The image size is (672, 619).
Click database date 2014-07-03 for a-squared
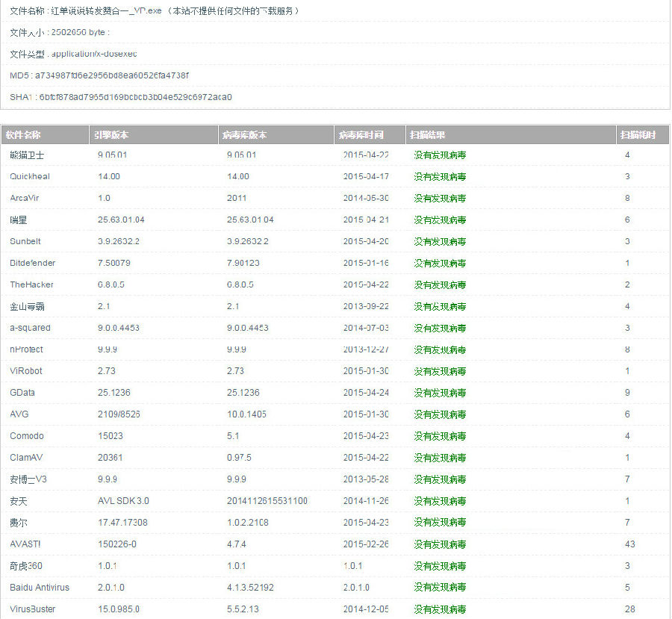pos(366,328)
